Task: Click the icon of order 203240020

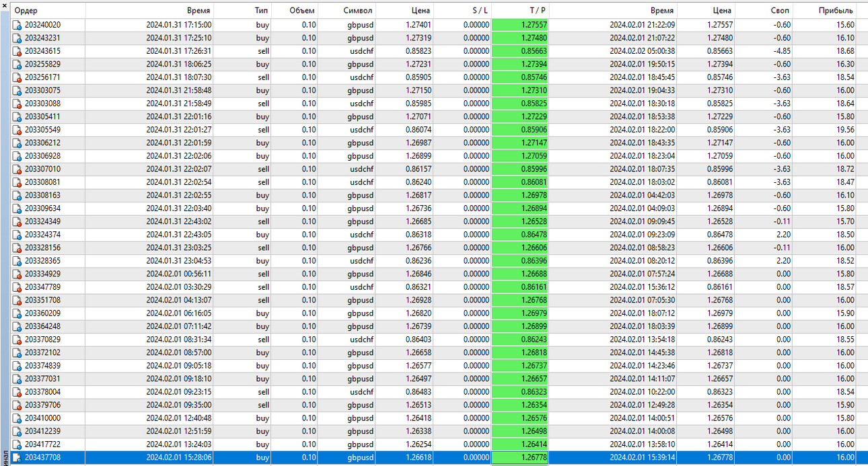Action: point(17,25)
